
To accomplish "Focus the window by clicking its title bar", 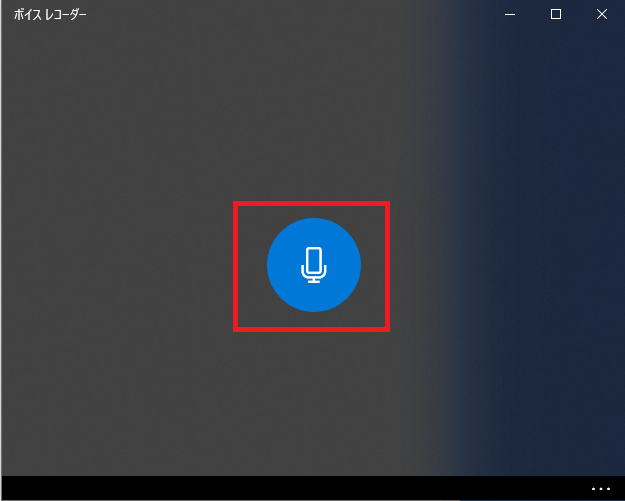I will point(279,14).
